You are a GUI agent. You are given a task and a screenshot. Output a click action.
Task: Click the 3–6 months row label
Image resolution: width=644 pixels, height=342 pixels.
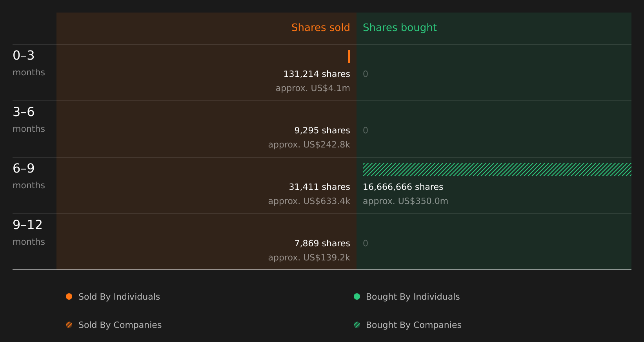tap(29, 120)
